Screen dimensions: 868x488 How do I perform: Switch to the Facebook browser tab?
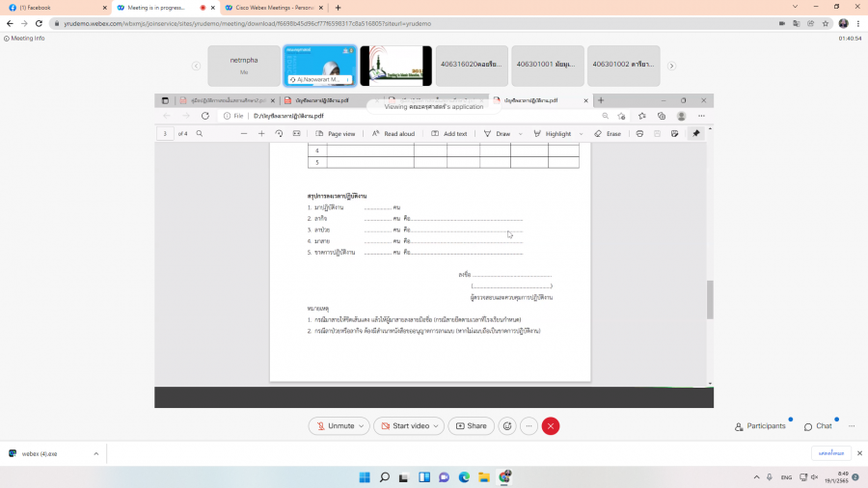pos(53,8)
